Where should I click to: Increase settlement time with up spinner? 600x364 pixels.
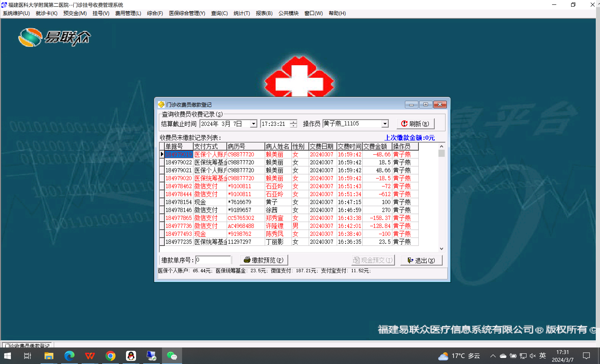[x=294, y=122]
